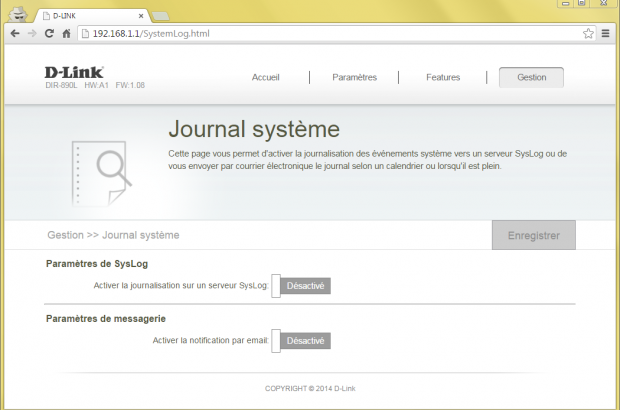This screenshot has height=410, width=620.
Task: Click the browser back arrow
Action: click(14, 33)
